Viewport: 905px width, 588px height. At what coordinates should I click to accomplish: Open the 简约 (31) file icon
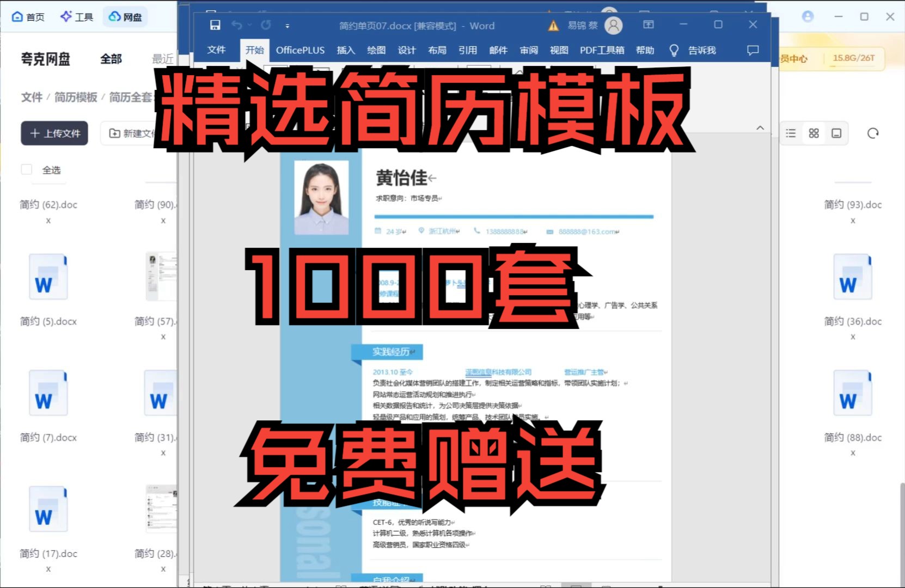(x=161, y=393)
